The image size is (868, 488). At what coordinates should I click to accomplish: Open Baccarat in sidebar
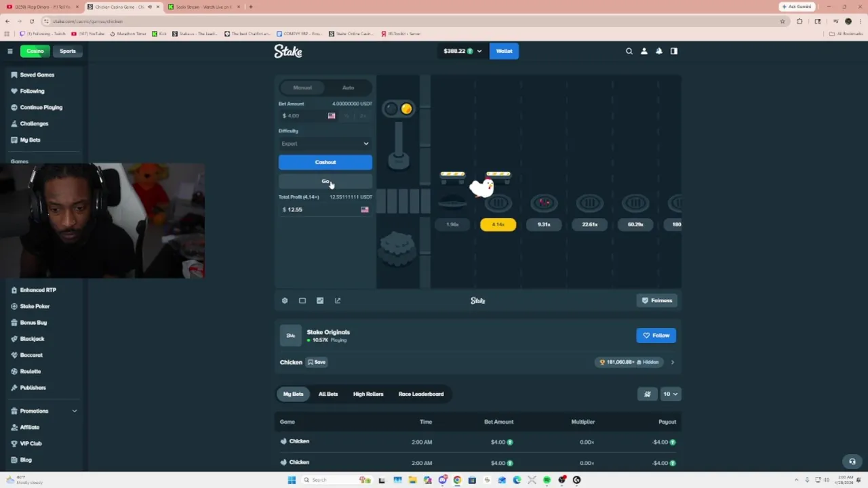pos(31,355)
